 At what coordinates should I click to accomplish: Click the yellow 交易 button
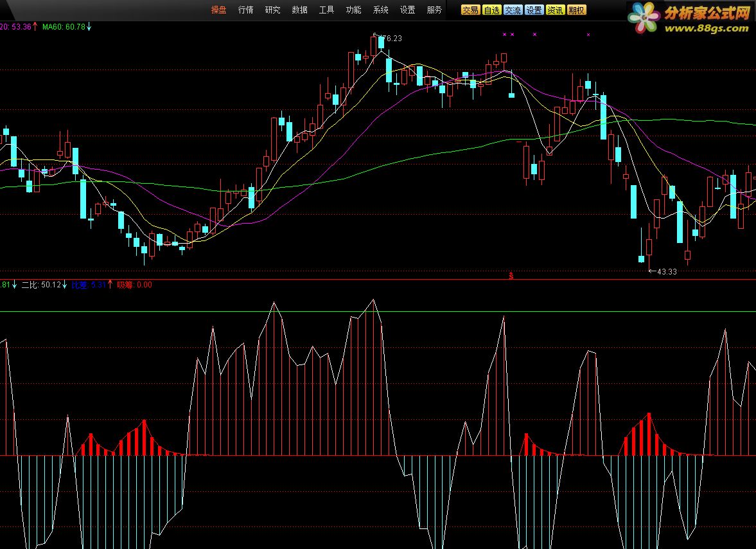point(471,10)
